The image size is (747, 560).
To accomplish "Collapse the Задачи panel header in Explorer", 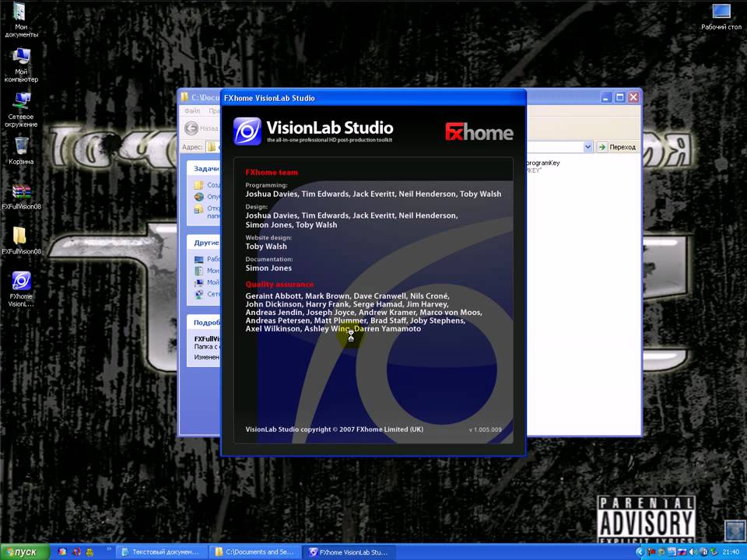I will 203,169.
